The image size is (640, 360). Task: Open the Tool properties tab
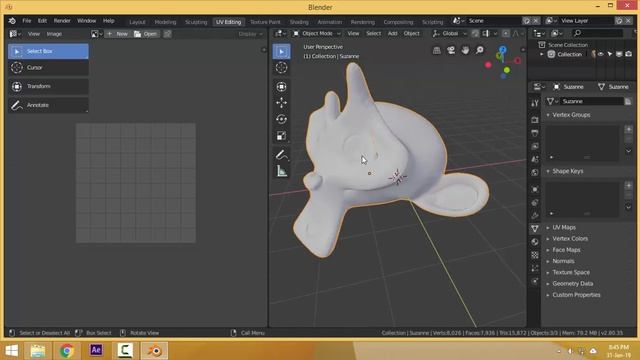535,103
